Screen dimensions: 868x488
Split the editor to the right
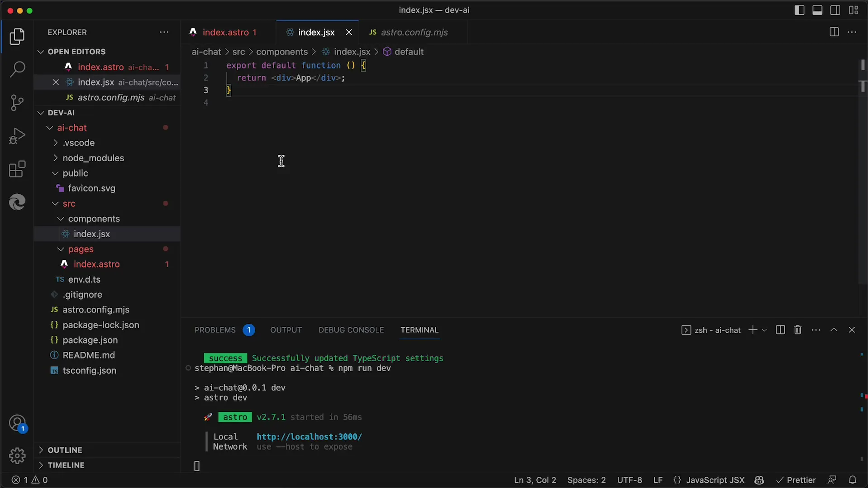[x=834, y=32]
